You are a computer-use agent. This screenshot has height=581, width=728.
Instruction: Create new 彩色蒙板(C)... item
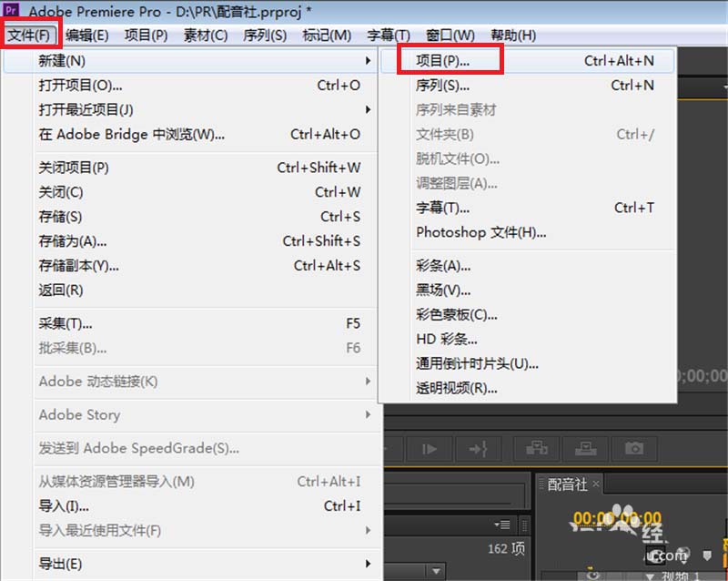528,315
